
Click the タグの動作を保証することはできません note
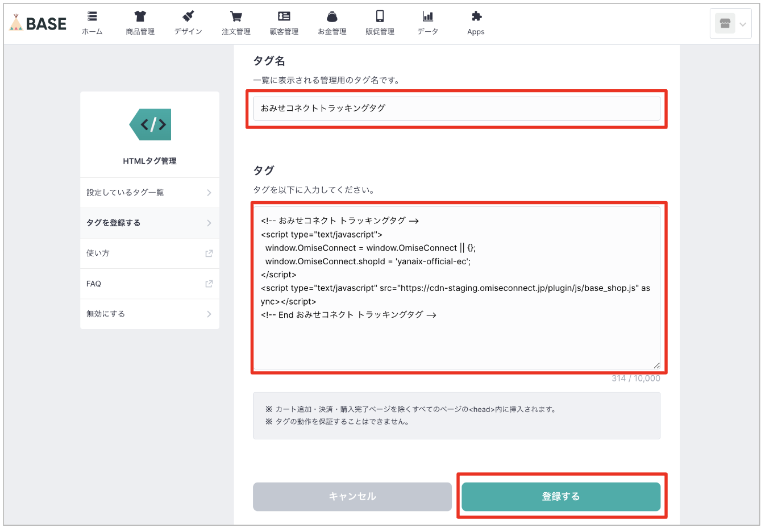[338, 422]
